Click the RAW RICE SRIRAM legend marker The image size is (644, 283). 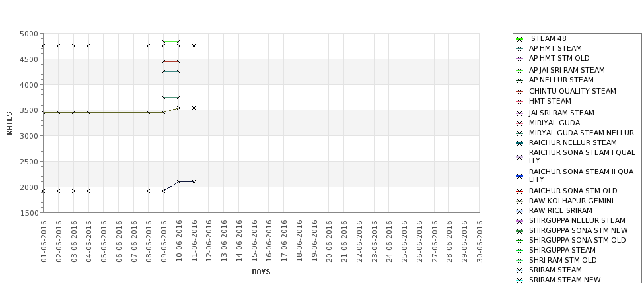coord(519,211)
